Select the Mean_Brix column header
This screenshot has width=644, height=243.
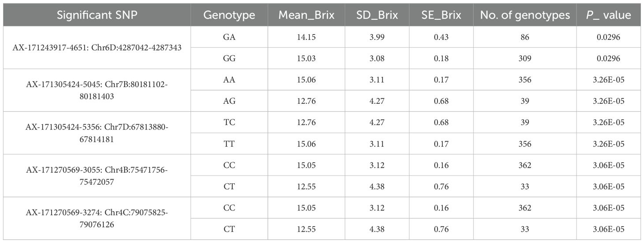click(305, 15)
